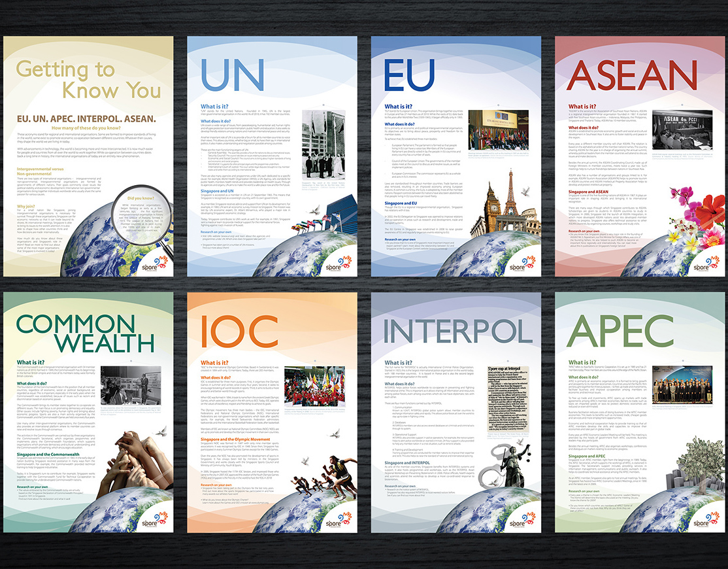This screenshot has width=728, height=569.
Task: Click the white dove on the Commonwealth poster
Action: [x=161, y=432]
